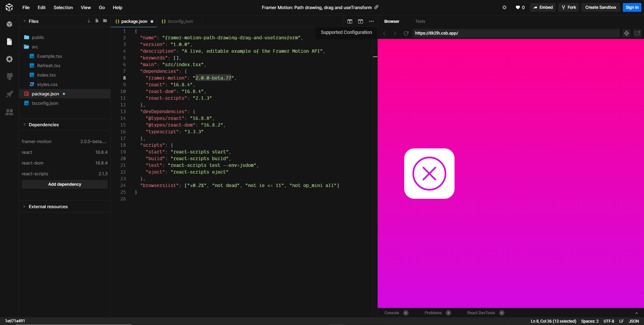644x325 pixels.
Task: Click the Embed button
Action: click(542, 7)
